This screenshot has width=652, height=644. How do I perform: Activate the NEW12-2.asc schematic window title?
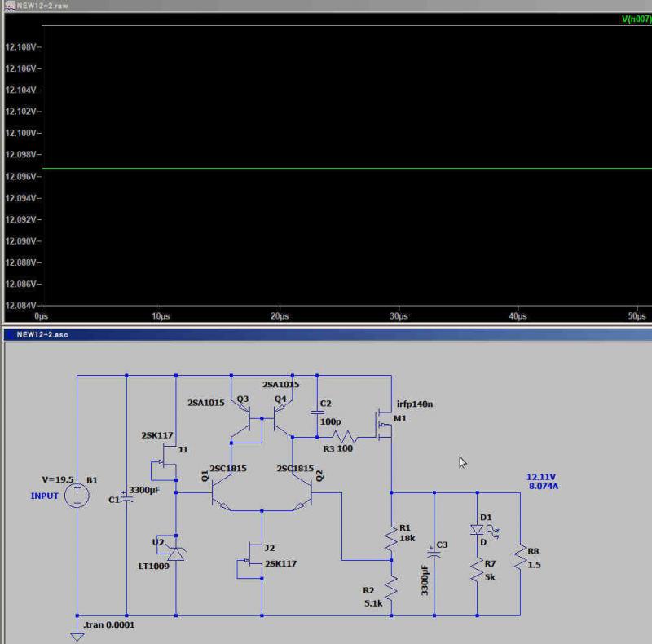click(x=41, y=335)
